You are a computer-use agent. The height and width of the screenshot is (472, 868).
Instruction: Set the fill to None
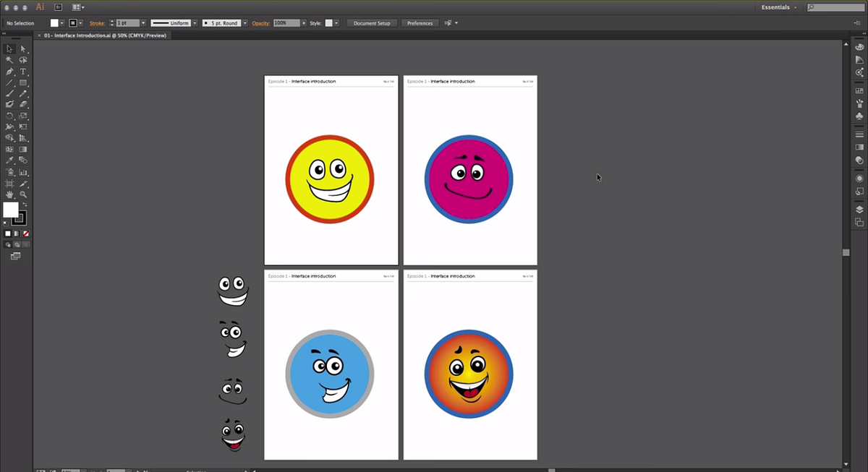pyautogui.click(x=26, y=234)
